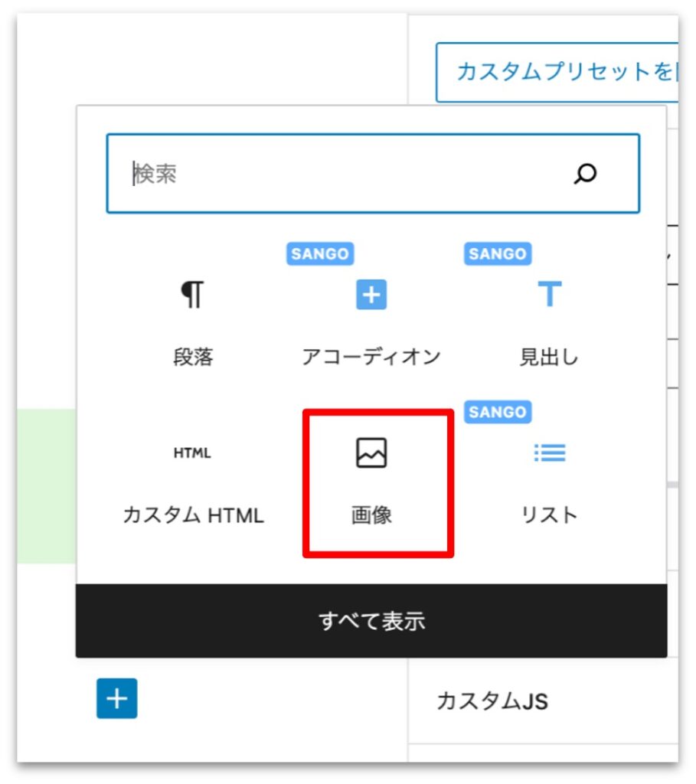Click the カスタムプリセットを… button

coord(557,73)
